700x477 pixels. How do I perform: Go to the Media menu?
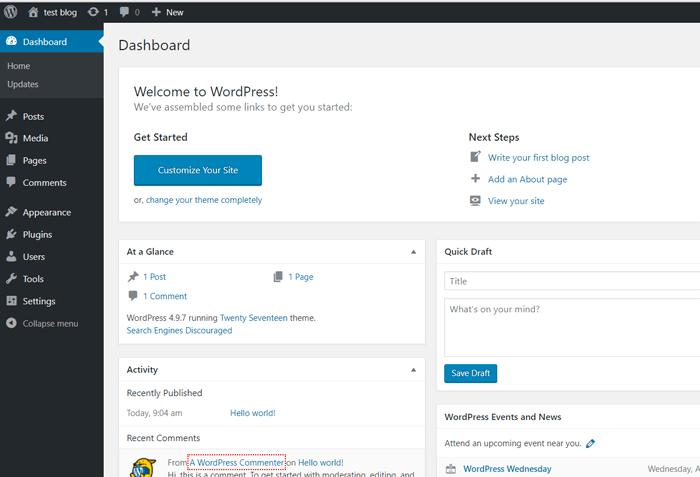[35, 138]
